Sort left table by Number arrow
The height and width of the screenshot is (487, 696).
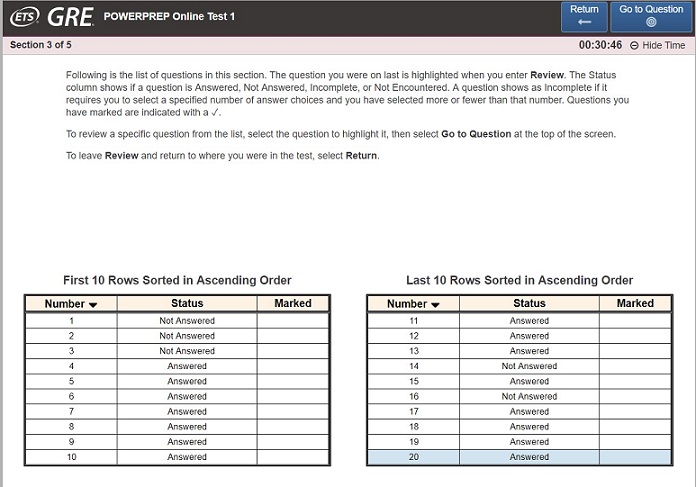(x=93, y=304)
